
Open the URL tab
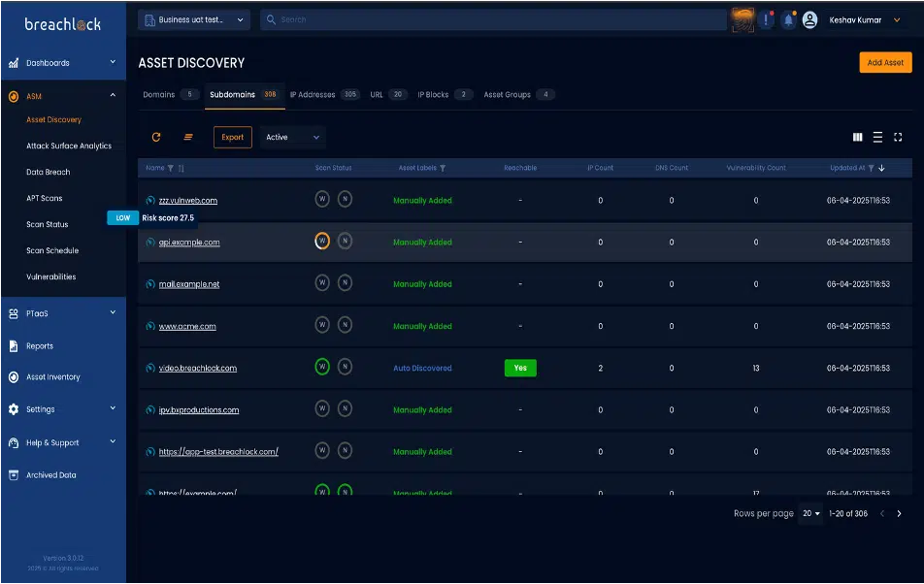click(x=388, y=95)
